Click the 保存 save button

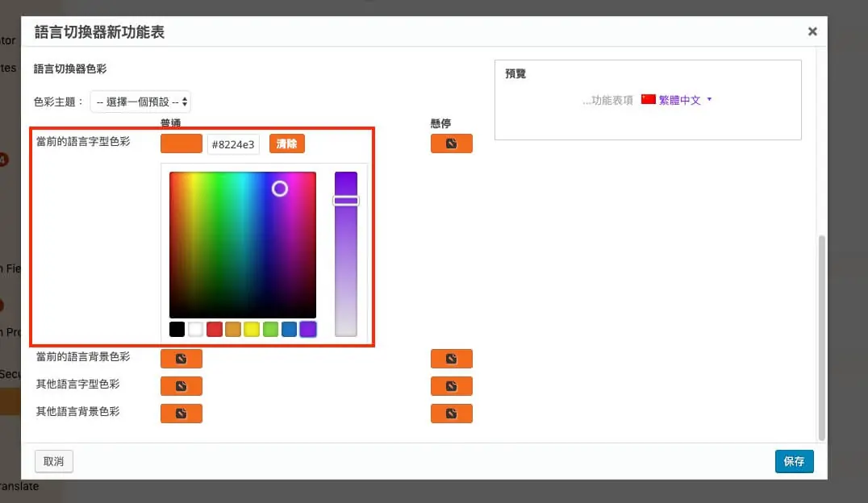click(794, 462)
